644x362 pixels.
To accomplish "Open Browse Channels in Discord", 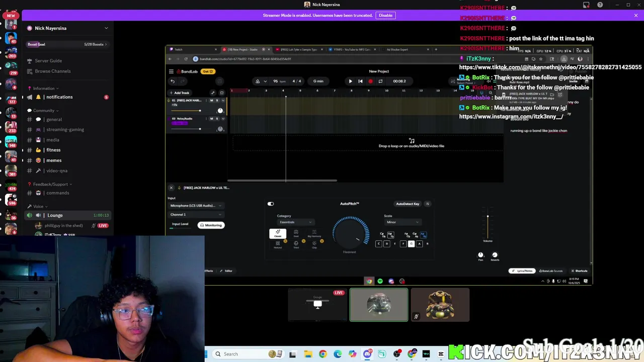I will (53, 71).
